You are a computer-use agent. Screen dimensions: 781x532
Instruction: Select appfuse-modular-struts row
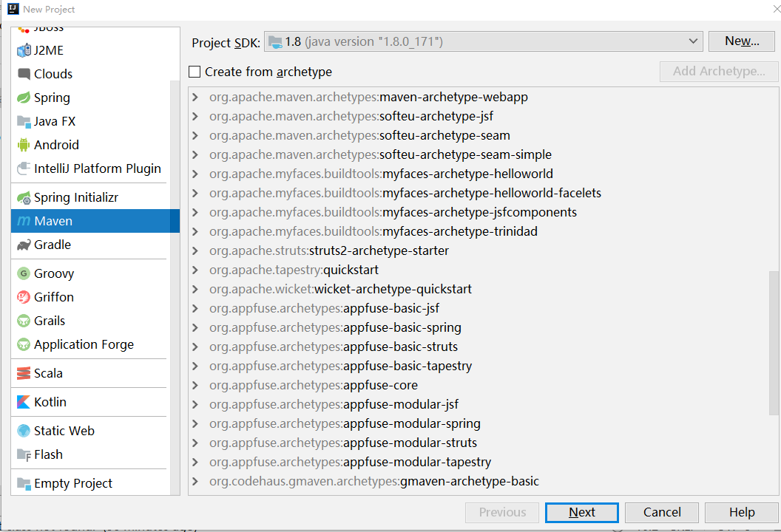tap(343, 443)
